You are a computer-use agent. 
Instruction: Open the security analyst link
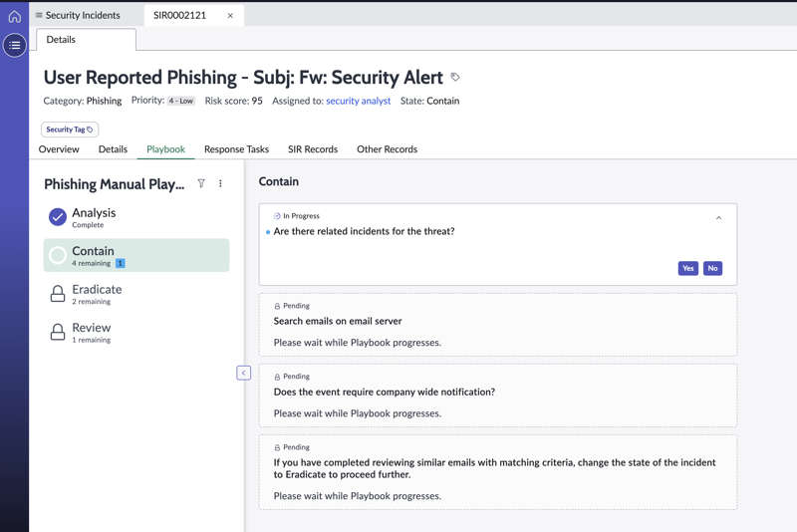coord(359,101)
